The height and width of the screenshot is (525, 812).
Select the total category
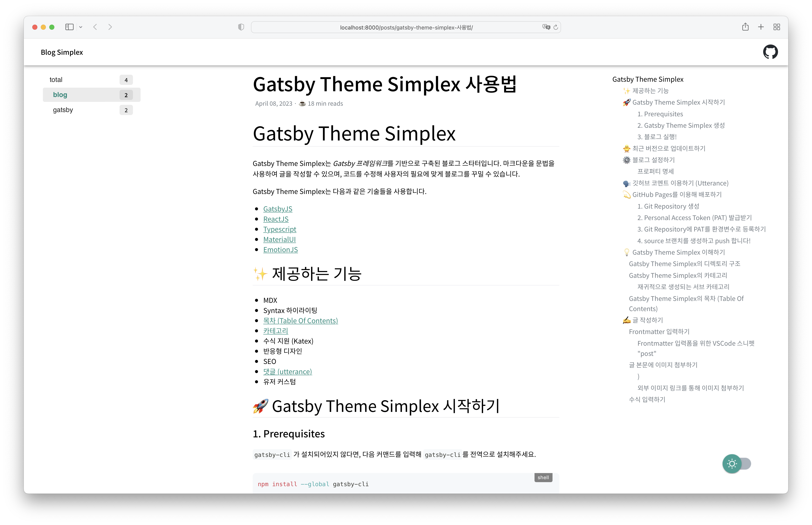pos(56,80)
